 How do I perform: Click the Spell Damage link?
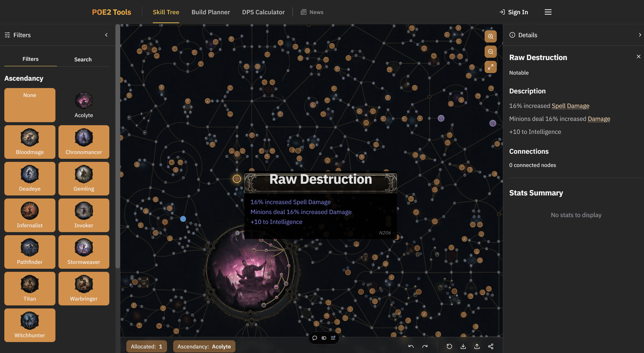(x=570, y=106)
